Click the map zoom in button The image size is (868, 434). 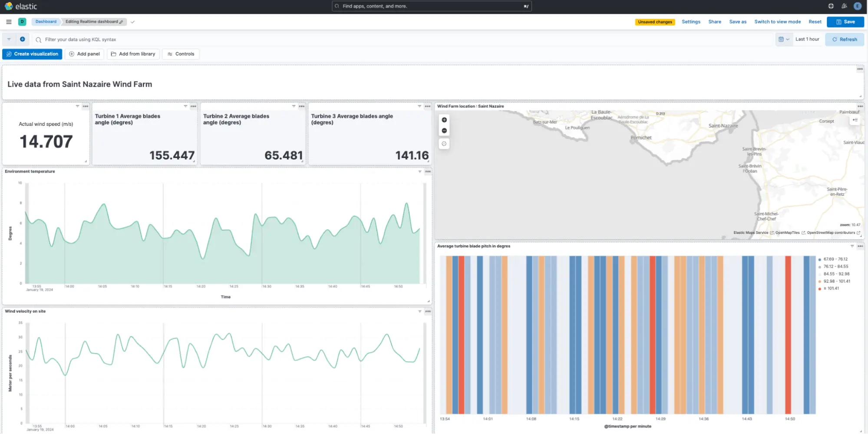(x=444, y=120)
